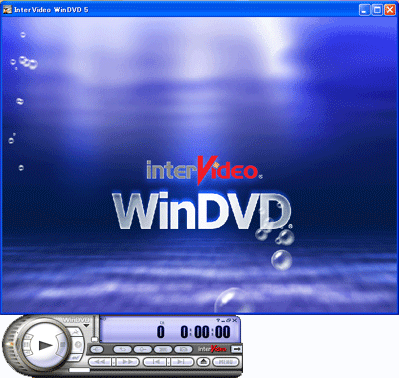Open the disc Menu button
This screenshot has width=399, height=378.
[226, 362]
